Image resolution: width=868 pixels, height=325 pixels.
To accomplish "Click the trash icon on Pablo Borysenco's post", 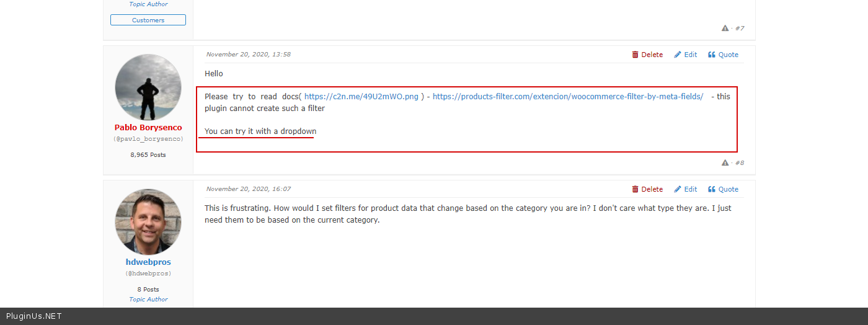I will tap(635, 55).
